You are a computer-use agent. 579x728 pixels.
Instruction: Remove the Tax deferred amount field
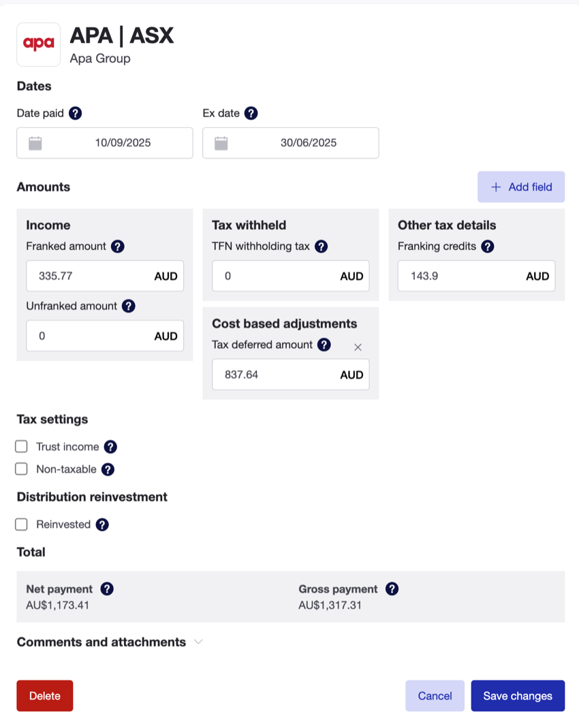[358, 347]
